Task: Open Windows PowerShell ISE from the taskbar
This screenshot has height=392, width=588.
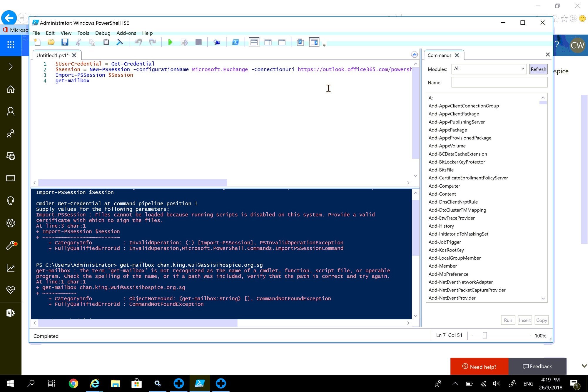Action: click(x=200, y=383)
